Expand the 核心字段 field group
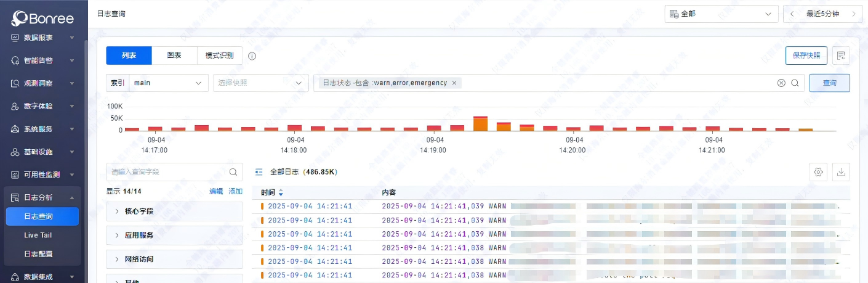 [174, 211]
